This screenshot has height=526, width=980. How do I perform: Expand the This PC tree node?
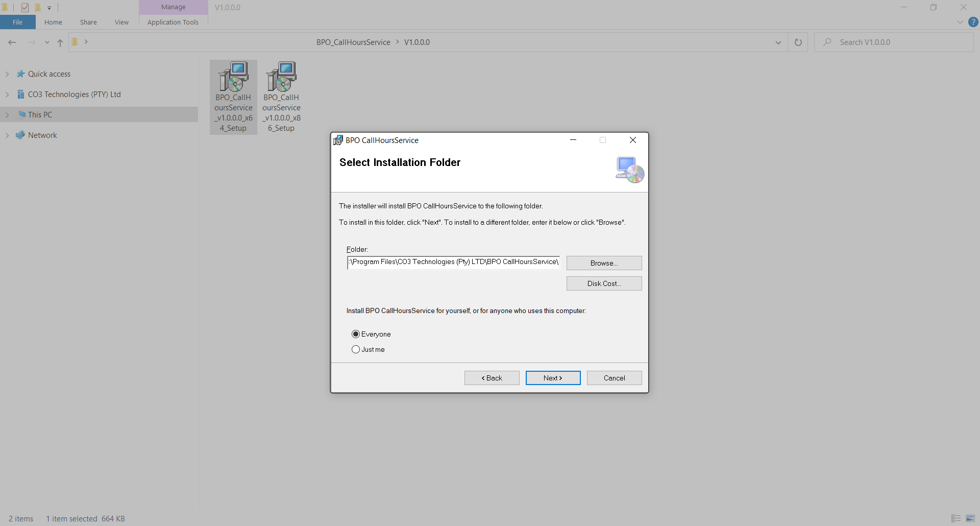[x=7, y=115]
